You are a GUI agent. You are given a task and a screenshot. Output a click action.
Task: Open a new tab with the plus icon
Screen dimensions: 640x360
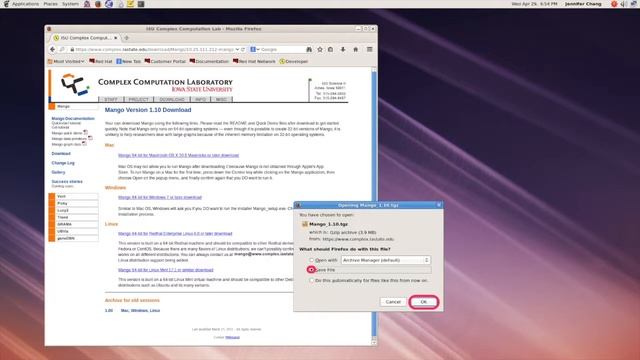pos(127,38)
